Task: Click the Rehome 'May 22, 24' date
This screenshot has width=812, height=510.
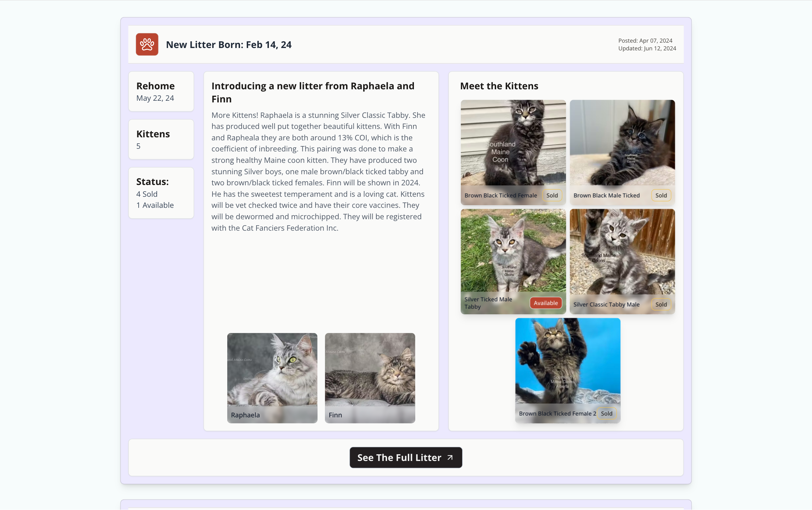Action: pos(155,98)
